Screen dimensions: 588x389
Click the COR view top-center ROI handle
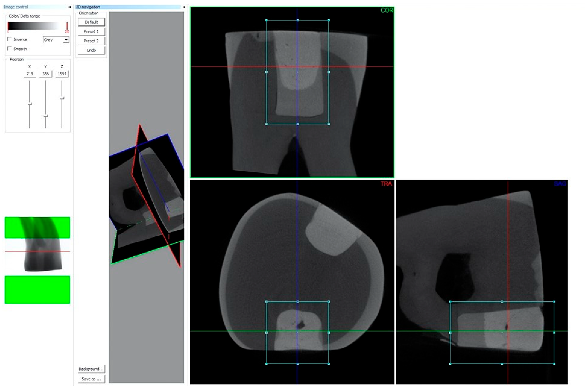298,20
